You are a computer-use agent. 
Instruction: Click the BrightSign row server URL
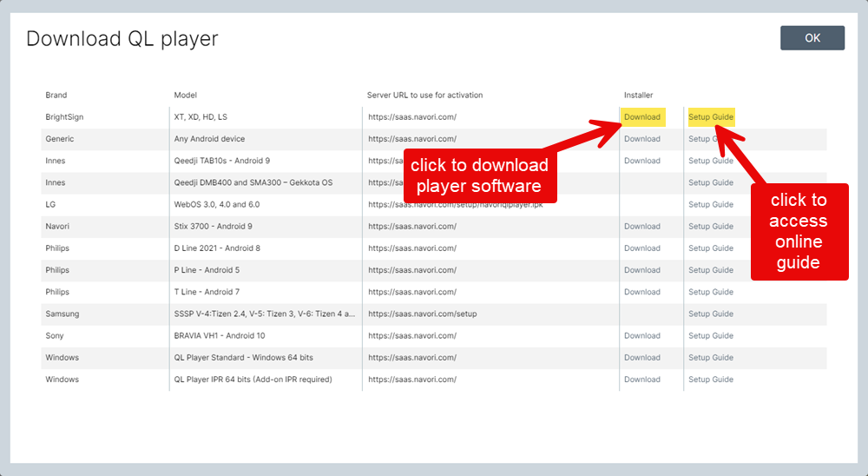[412, 117]
